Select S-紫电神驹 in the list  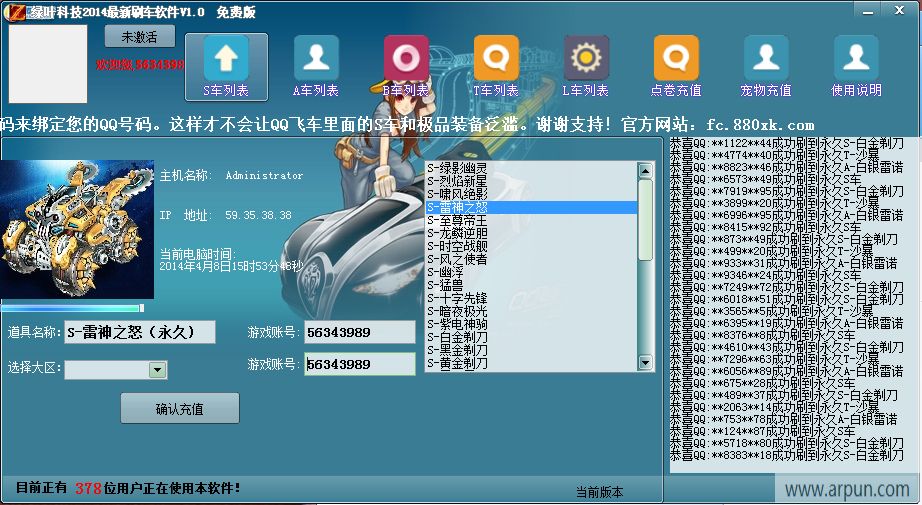[532, 325]
